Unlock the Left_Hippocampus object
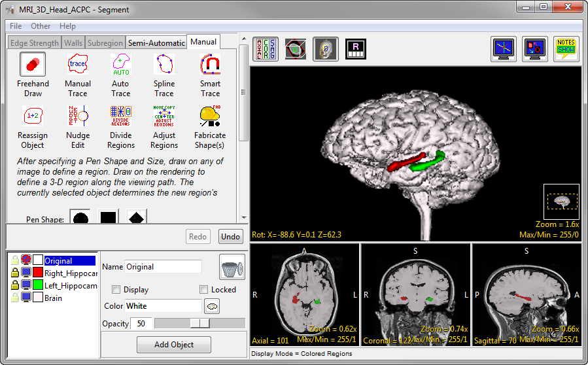 14,285
